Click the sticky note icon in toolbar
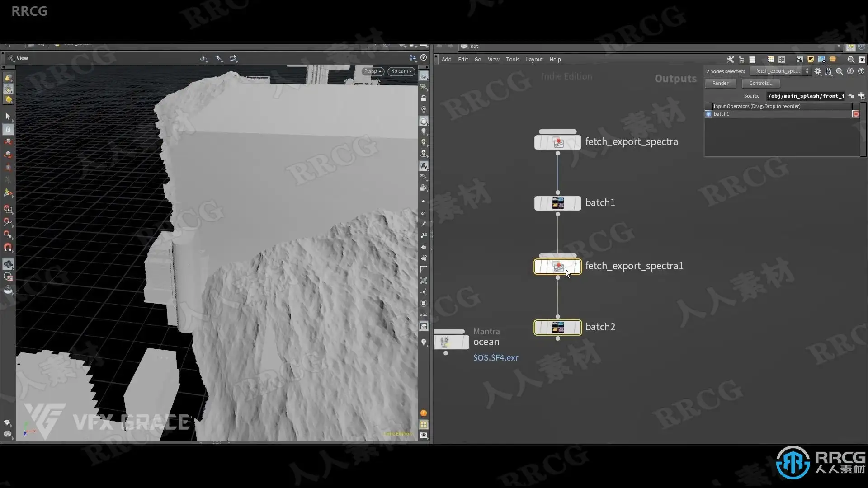This screenshot has height=488, width=868. pyautogui.click(x=811, y=60)
